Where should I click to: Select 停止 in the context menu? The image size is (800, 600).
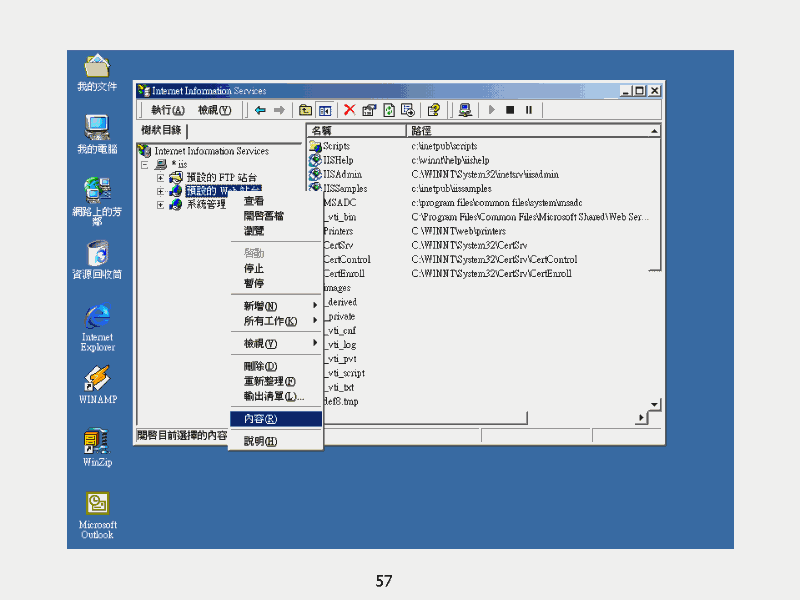pyautogui.click(x=254, y=269)
